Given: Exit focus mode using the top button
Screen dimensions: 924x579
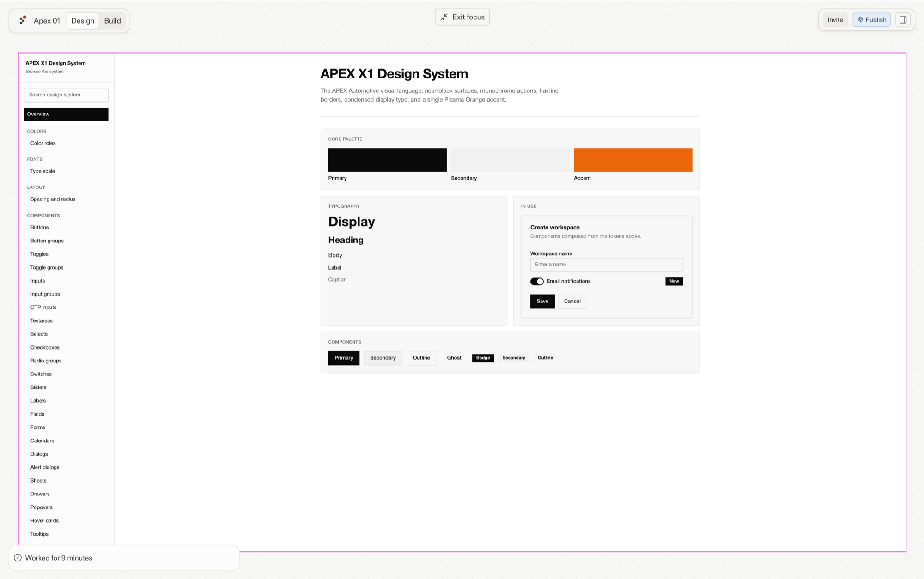Looking at the screenshot, I should tap(462, 17).
